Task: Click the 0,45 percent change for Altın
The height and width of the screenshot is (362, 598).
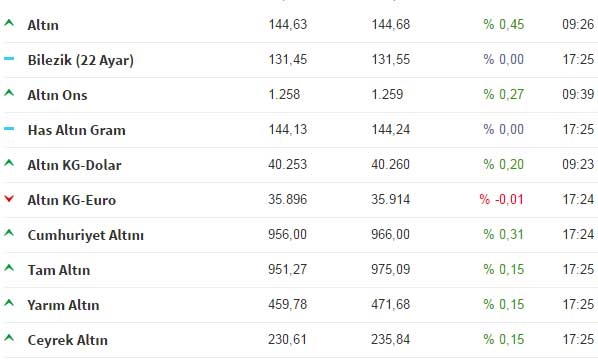Action: tap(504, 24)
